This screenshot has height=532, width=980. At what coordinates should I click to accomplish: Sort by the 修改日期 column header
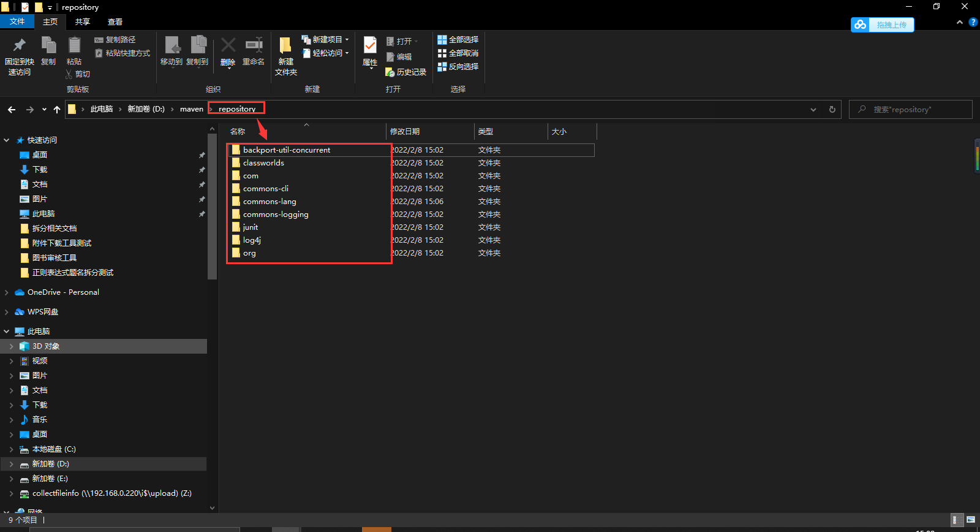(431, 132)
